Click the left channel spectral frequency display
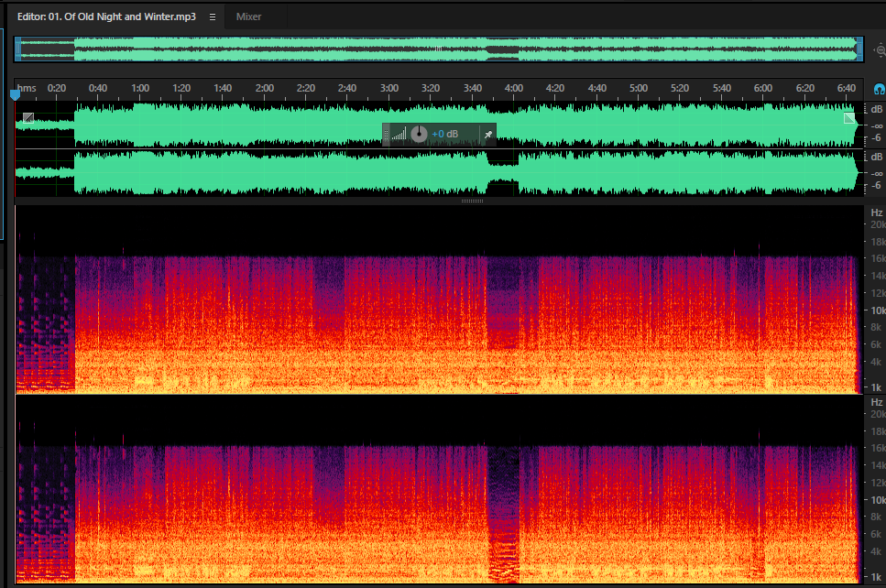This screenshot has width=886, height=588. tap(439, 299)
